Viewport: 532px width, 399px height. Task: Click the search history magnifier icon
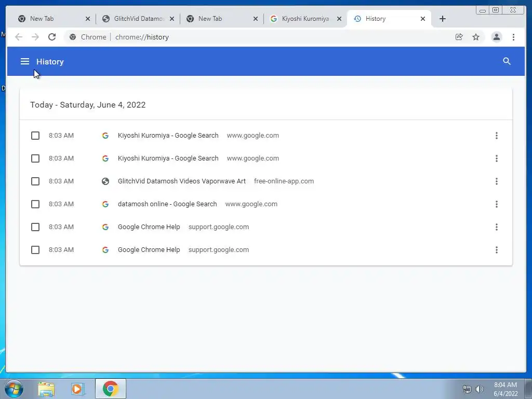pyautogui.click(x=507, y=61)
